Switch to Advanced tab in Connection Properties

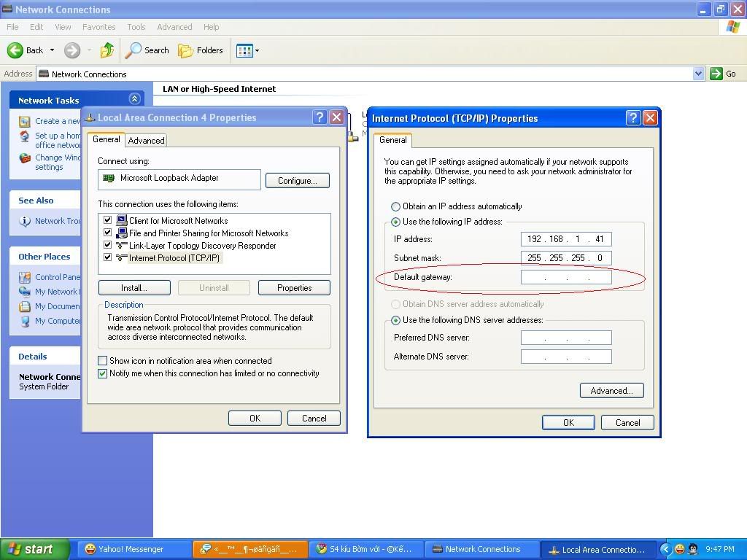pyautogui.click(x=146, y=141)
